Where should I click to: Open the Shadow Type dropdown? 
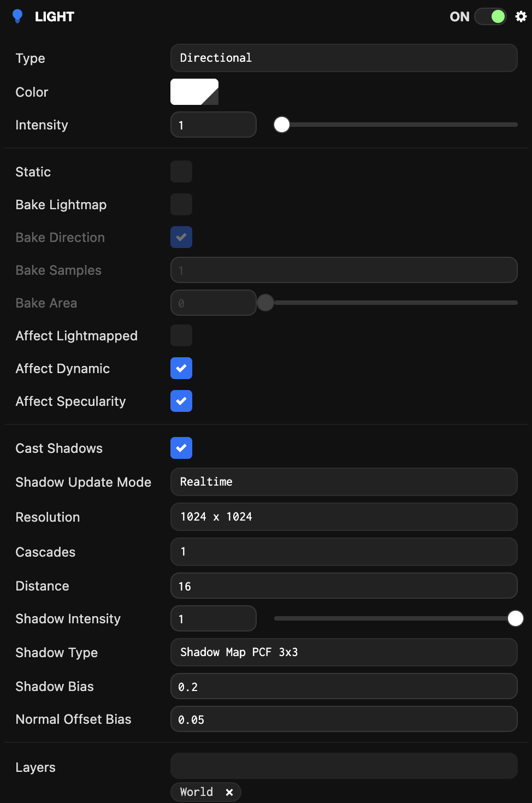pos(344,652)
